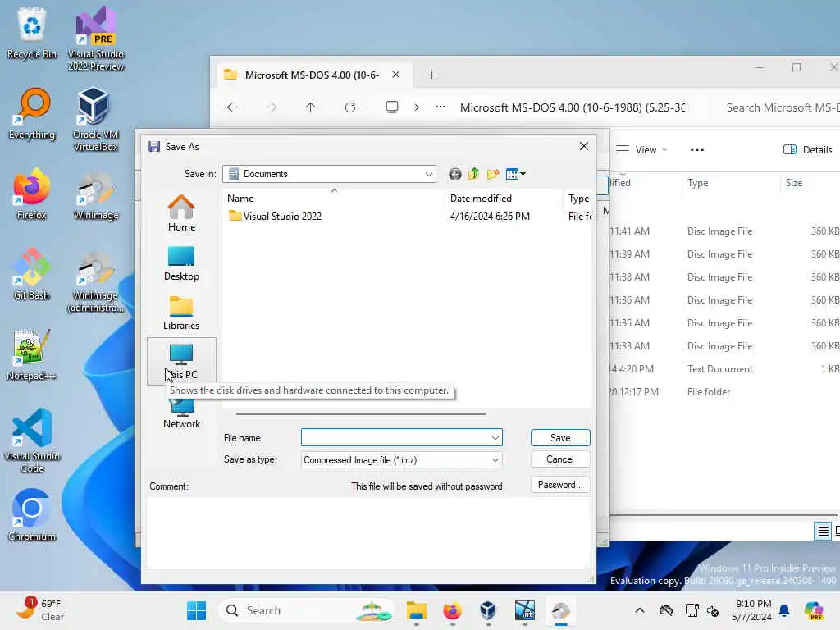
Task: Click the Password... button
Action: [560, 484]
